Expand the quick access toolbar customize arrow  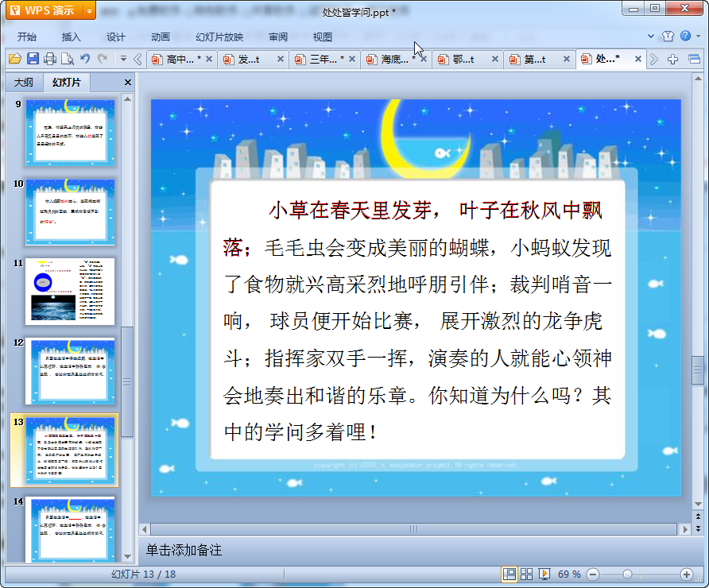[x=123, y=59]
